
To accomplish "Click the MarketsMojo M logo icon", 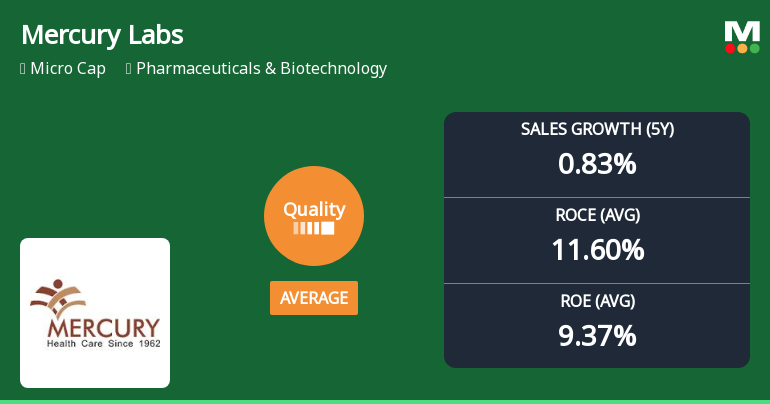I will 742,37.
